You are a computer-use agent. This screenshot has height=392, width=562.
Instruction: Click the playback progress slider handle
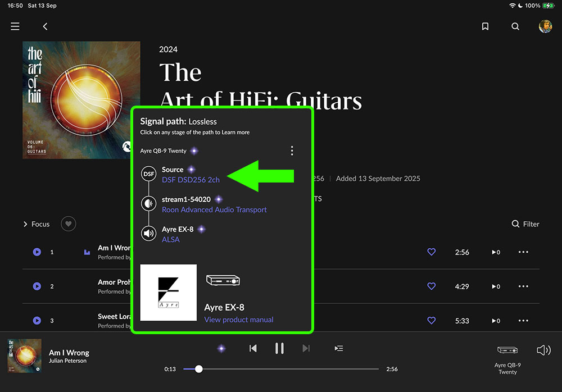tap(199, 369)
